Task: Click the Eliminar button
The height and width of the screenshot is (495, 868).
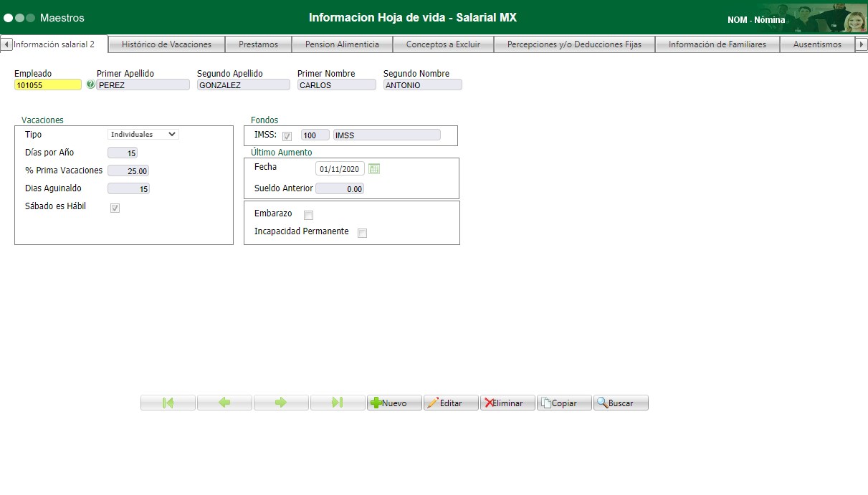Action: (x=507, y=403)
